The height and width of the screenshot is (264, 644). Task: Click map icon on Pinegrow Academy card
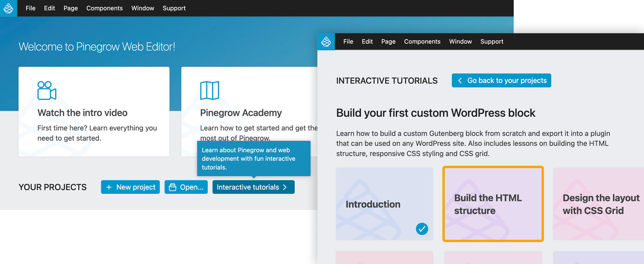pyautogui.click(x=209, y=91)
